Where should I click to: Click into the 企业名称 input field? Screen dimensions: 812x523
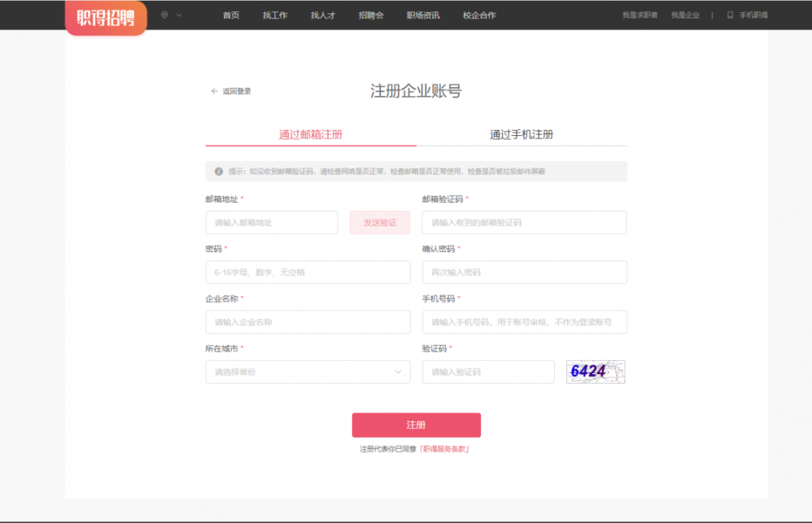[308, 322]
